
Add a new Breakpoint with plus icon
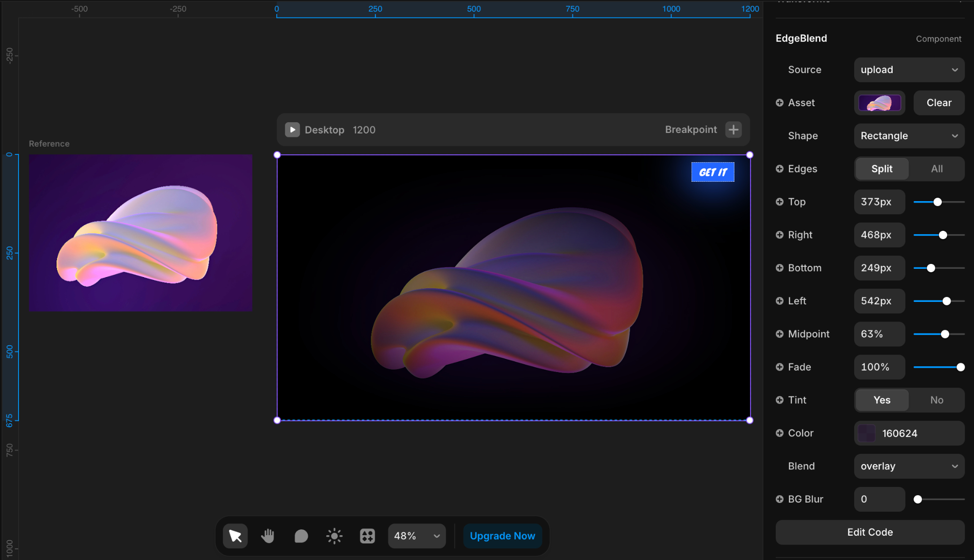[733, 130]
